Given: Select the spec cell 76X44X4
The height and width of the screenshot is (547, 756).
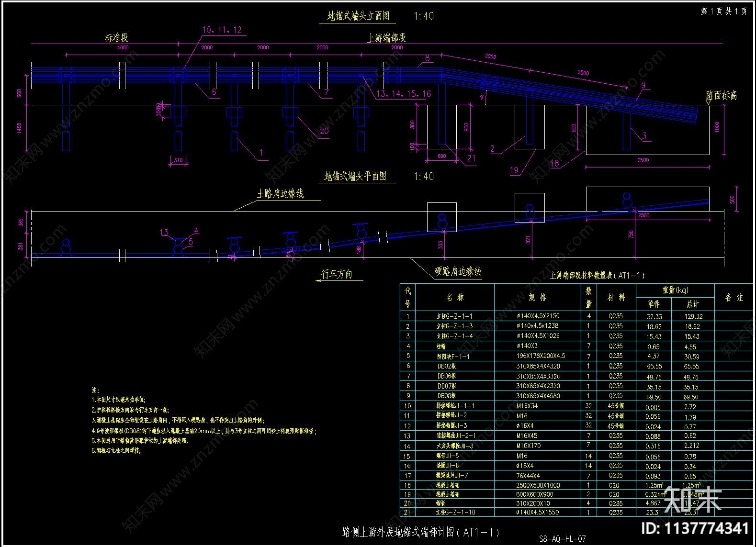Looking at the screenshot, I should pyautogui.click(x=528, y=476).
